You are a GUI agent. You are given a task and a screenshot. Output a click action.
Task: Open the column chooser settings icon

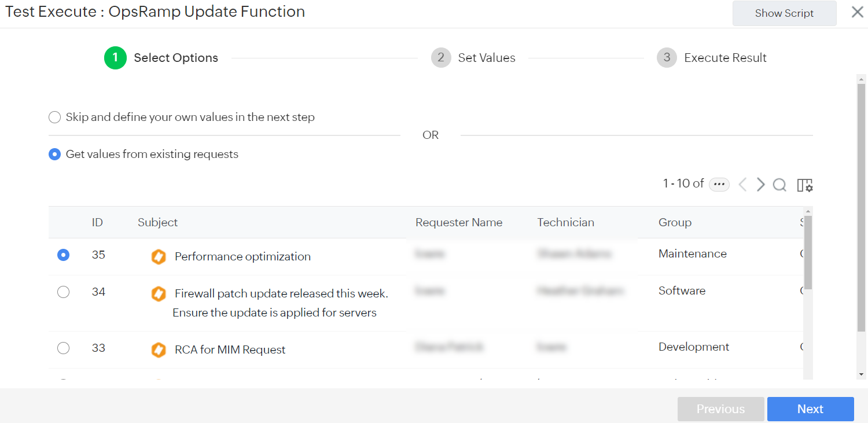point(805,185)
